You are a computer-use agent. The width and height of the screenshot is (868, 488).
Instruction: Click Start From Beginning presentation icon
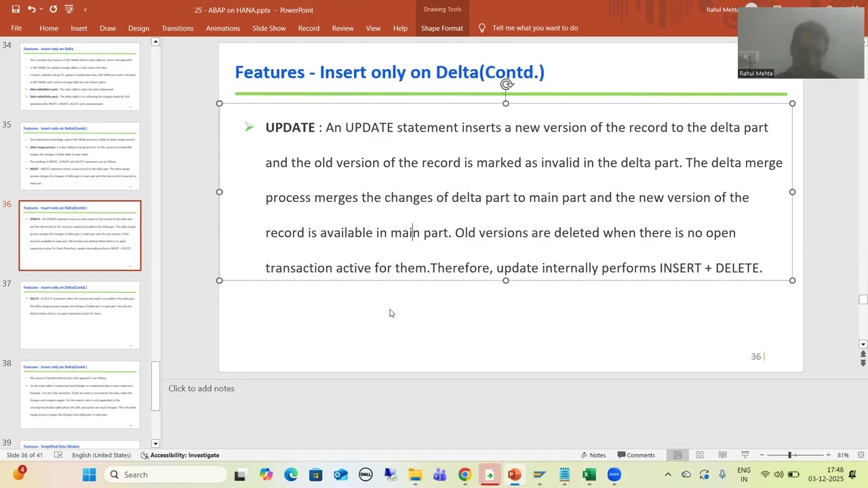tap(69, 9)
